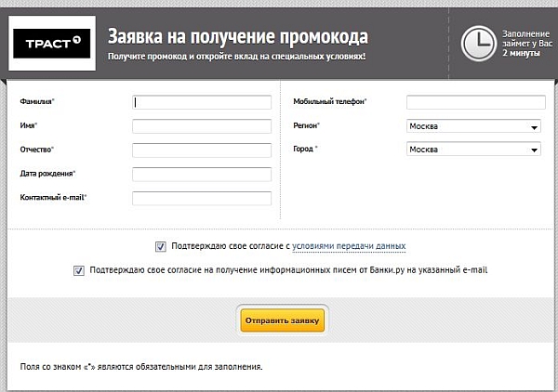This screenshot has height=392, width=558.
Task: Click into the Имя text field
Action: point(202,126)
